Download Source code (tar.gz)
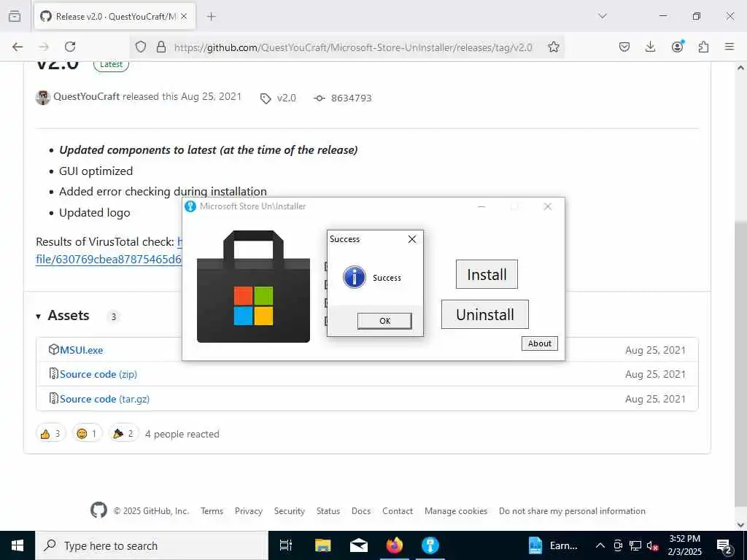This screenshot has height=560, width=747. pos(104,399)
